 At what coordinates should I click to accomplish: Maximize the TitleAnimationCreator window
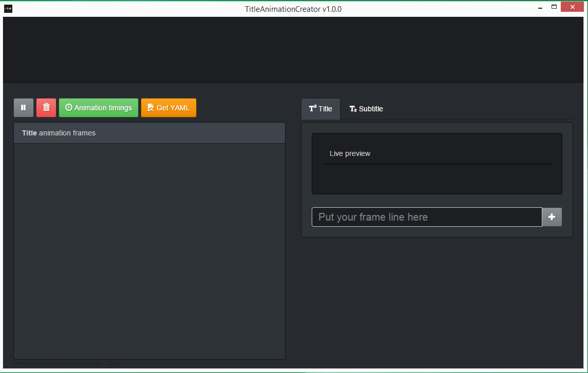(554, 7)
